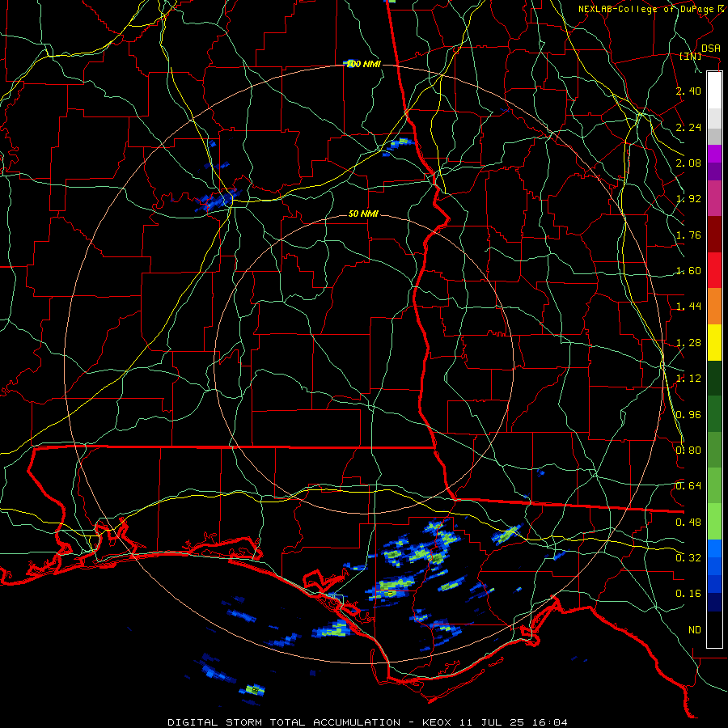
Task: Click the 0.48 legend value
Action: click(688, 523)
